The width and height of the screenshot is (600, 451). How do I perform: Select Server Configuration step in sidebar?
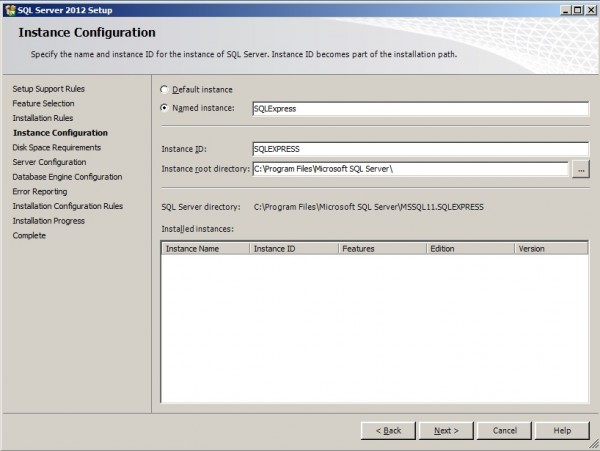49,162
